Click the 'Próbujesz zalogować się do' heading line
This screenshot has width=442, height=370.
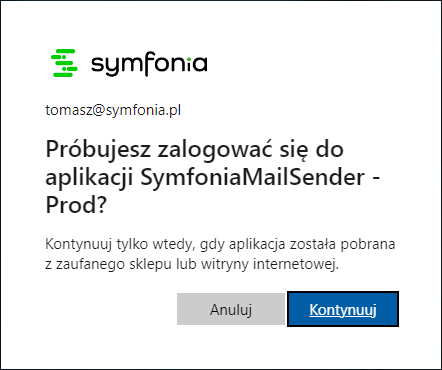tap(194, 149)
